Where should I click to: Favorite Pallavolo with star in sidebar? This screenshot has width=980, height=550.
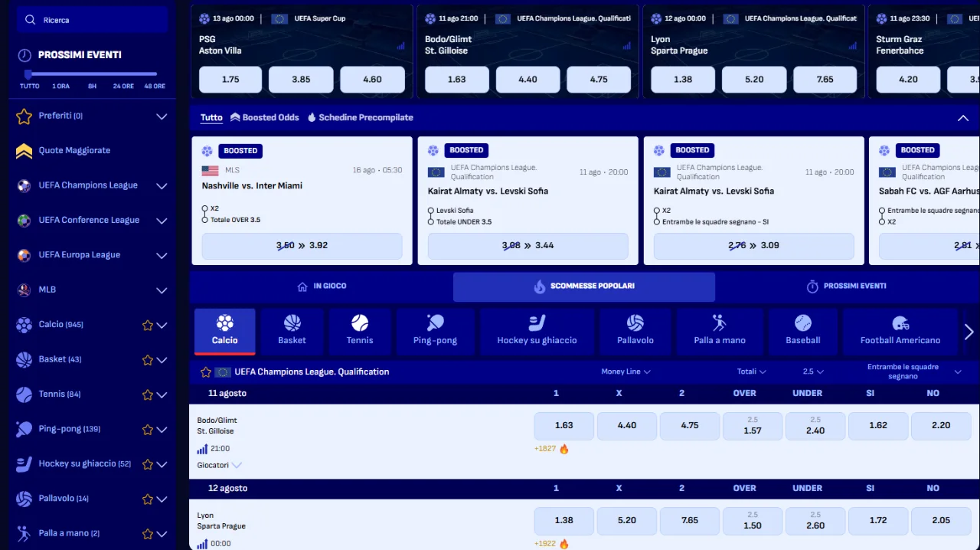148,499
